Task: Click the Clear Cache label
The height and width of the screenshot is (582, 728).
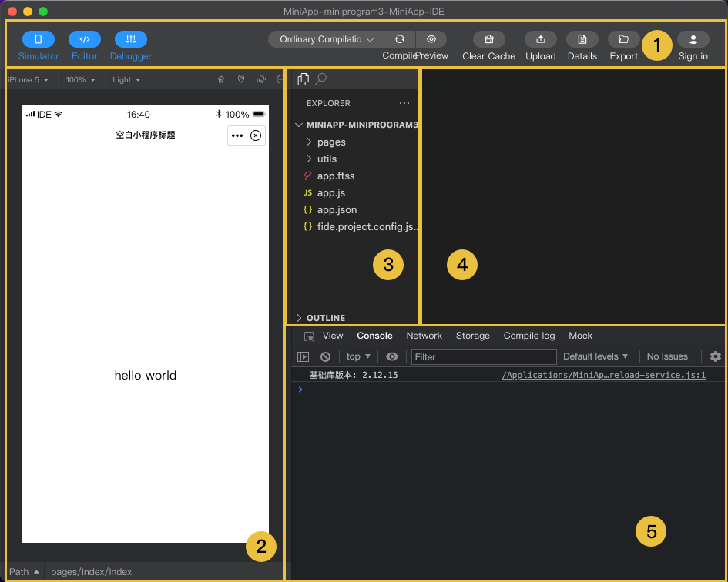Action: coord(489,56)
